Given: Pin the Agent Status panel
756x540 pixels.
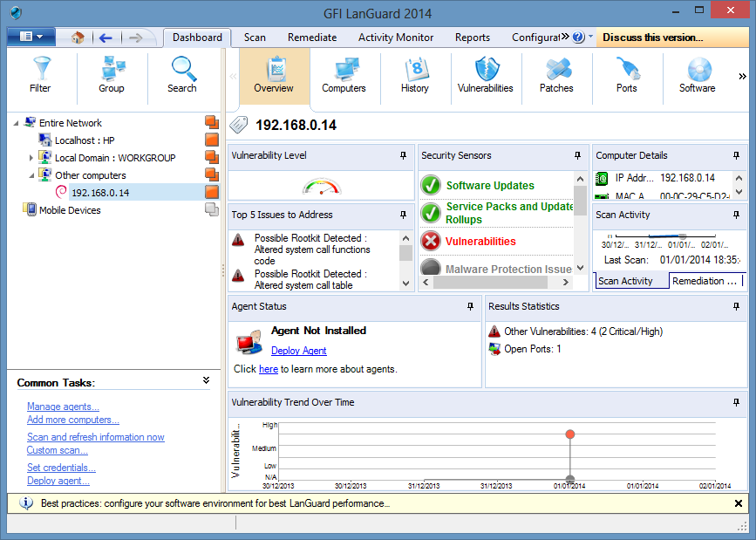Looking at the screenshot, I should tap(471, 306).
